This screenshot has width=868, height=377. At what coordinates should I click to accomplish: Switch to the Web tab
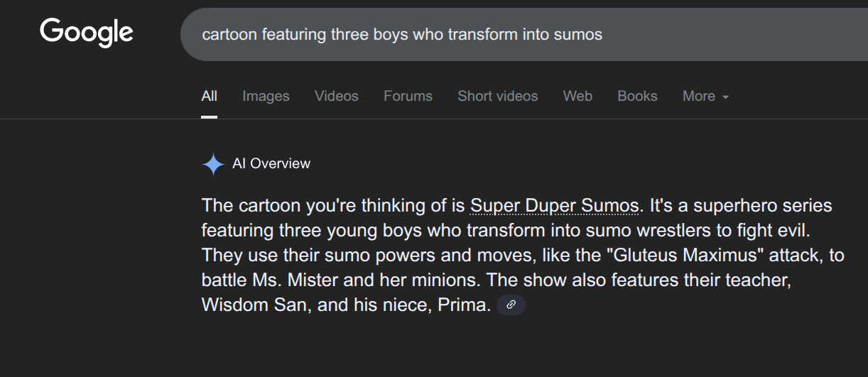577,96
